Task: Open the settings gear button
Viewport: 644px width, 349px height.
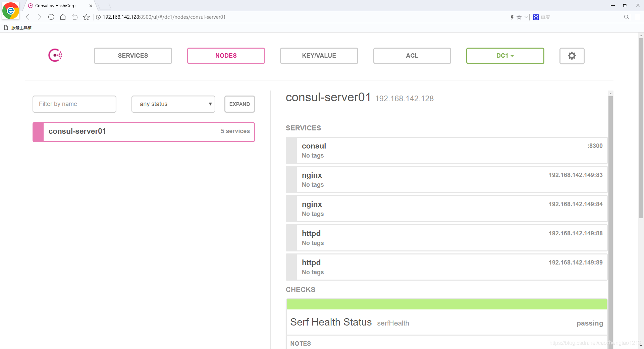Action: pos(572,56)
